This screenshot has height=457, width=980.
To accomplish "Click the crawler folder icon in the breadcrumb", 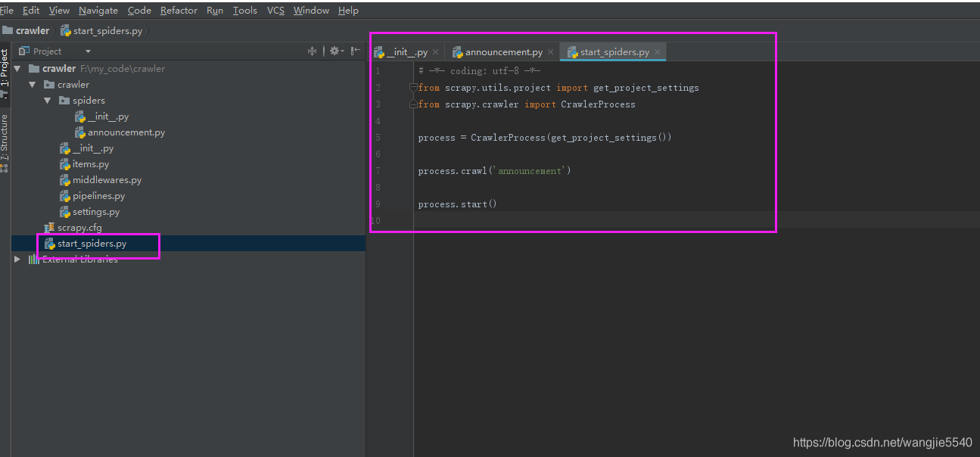I will point(8,31).
